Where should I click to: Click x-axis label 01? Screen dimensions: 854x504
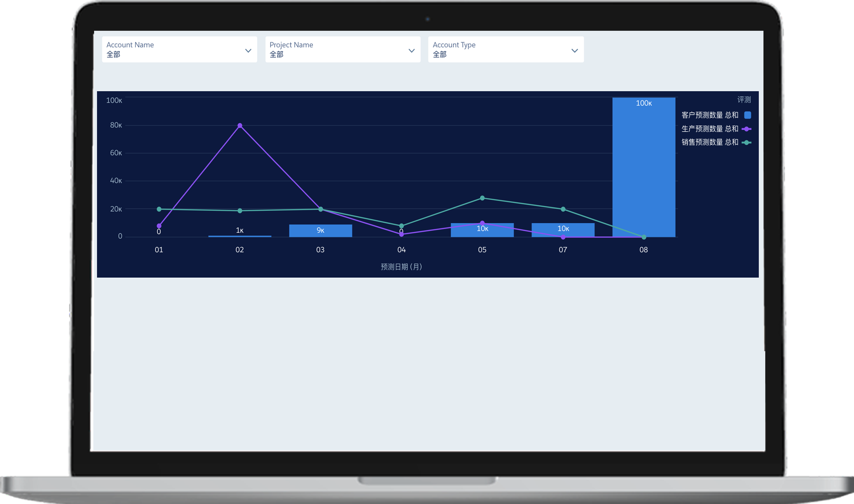159,250
